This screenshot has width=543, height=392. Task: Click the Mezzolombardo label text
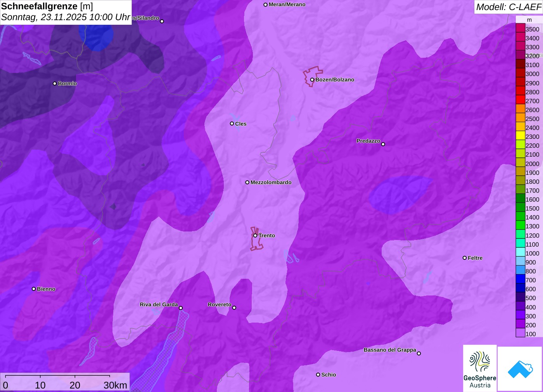pos(271,182)
